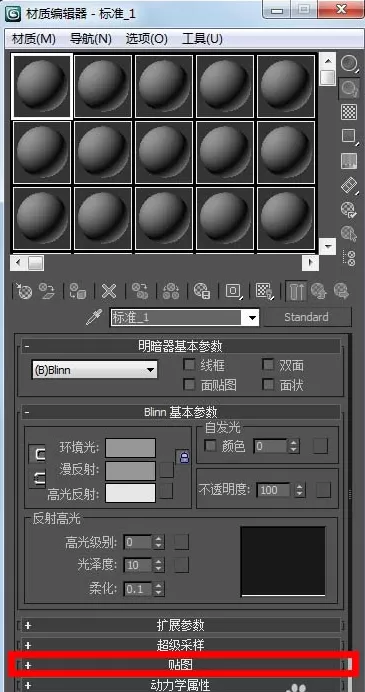Viewport: 365px width, 692px height.
Task: Click sample slots vertical scrollbar down arrow
Action: point(327,246)
